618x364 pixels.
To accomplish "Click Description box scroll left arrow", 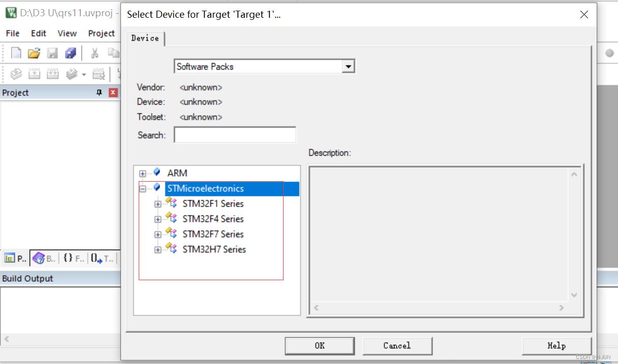I will pos(316,308).
